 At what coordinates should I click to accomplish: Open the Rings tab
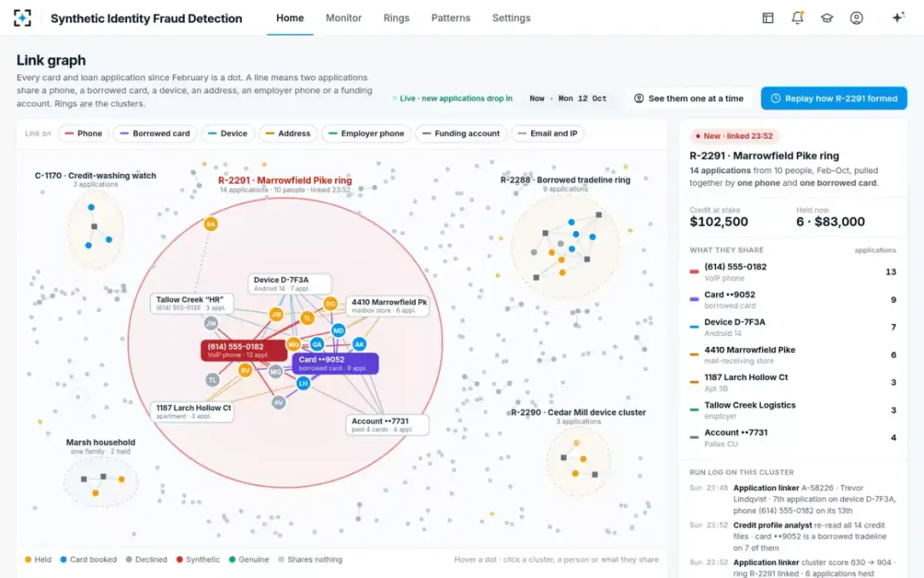coord(397,18)
